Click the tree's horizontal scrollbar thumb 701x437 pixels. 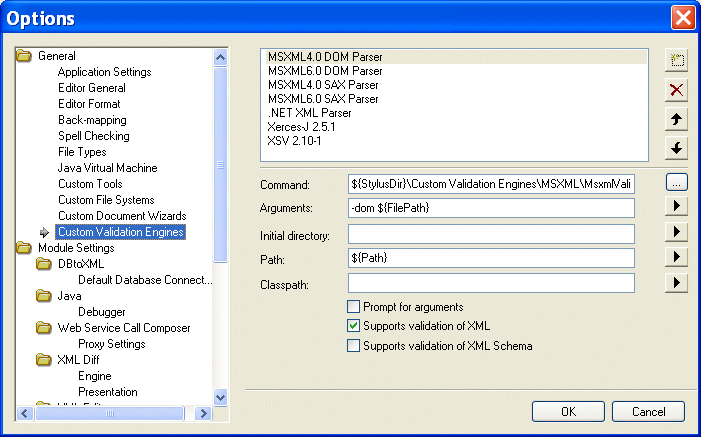(108, 413)
